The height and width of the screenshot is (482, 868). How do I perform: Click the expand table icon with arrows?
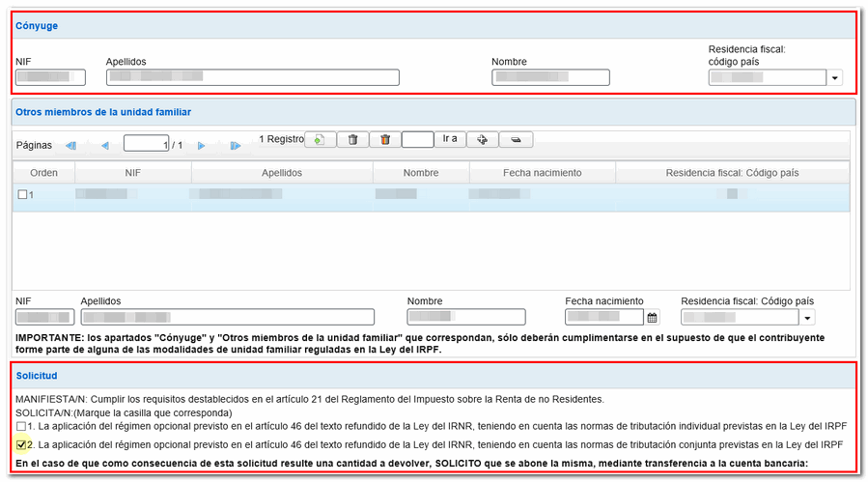coord(482,140)
